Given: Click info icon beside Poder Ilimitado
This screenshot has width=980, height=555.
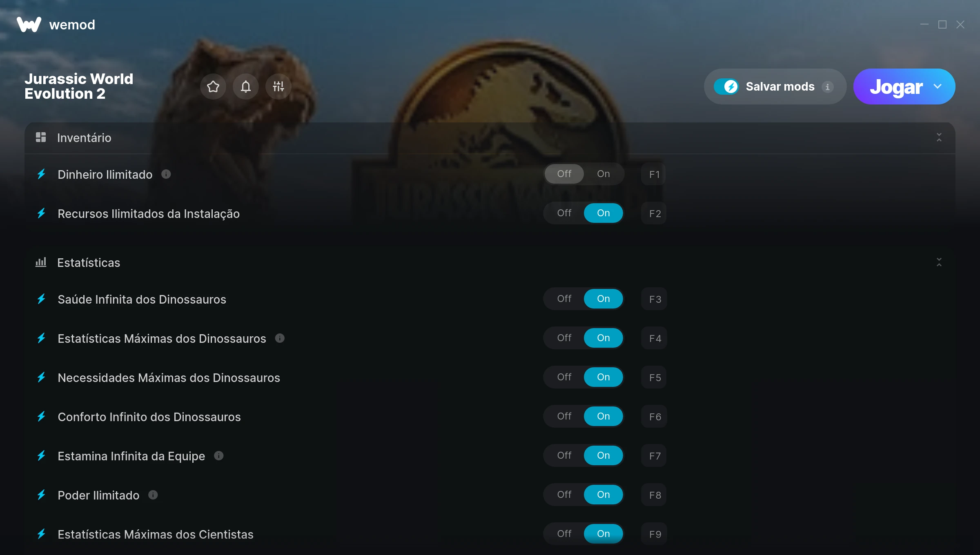Looking at the screenshot, I should coord(153,495).
